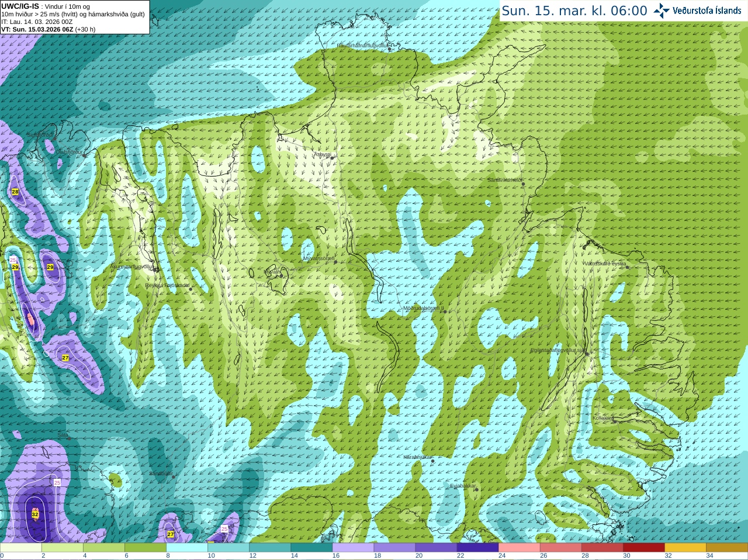Pick the 12–14 m/s teal swatch
748x560 pixels.
[270, 548]
